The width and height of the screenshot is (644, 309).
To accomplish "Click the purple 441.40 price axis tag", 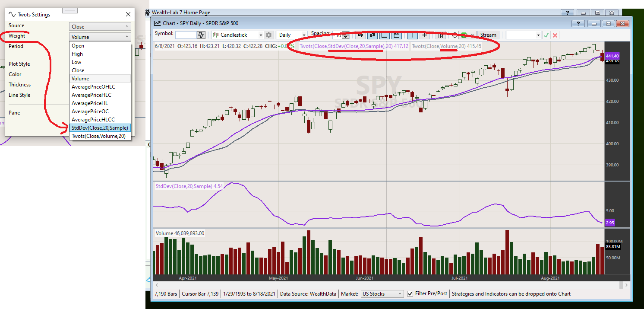I will [x=612, y=56].
